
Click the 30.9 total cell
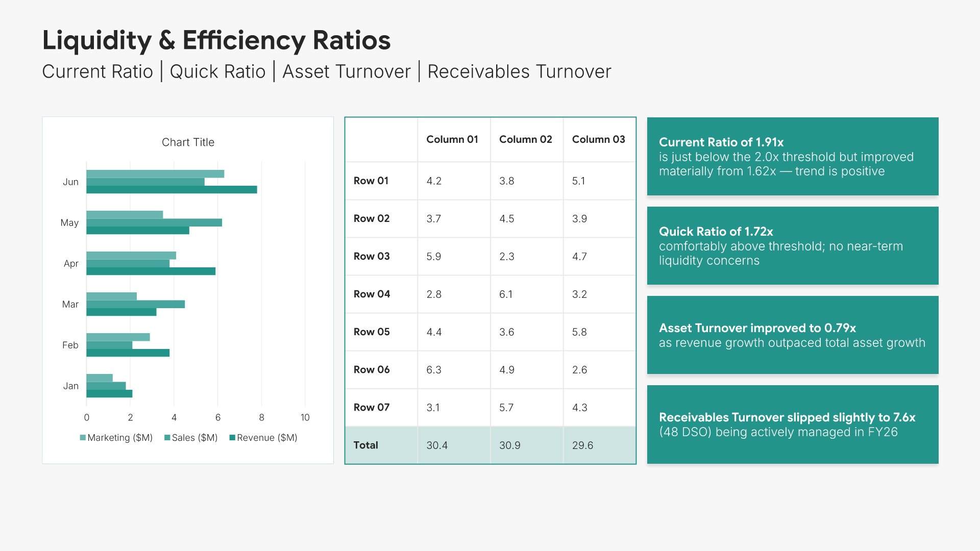point(509,445)
